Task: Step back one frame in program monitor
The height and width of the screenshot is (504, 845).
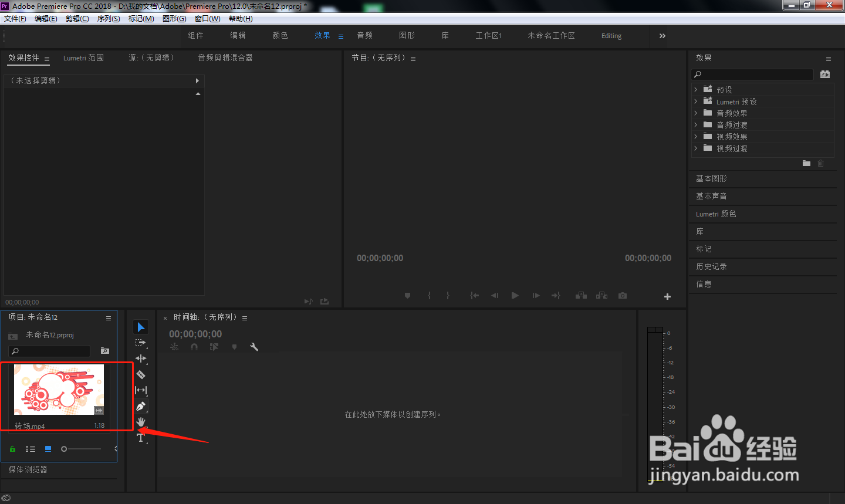Action: point(495,296)
